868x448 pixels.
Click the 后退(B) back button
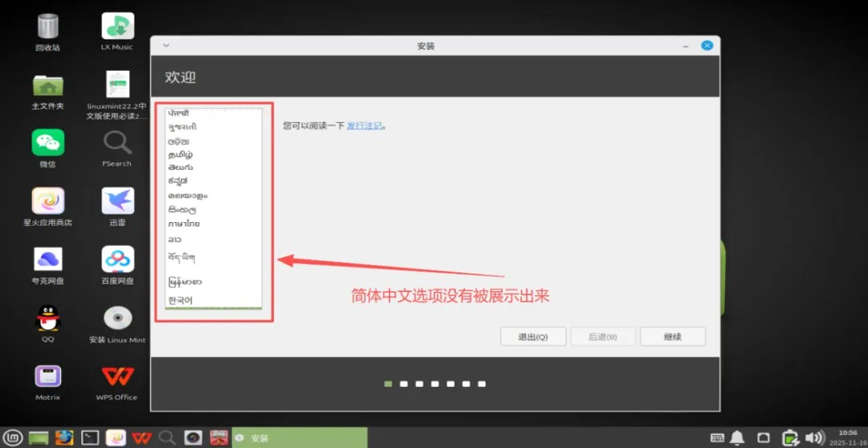tap(603, 337)
